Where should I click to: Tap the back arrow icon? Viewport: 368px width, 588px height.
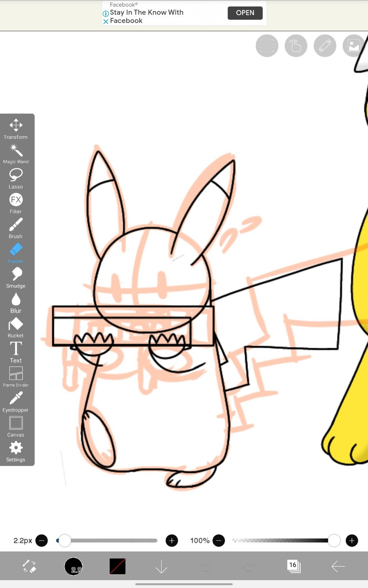(338, 566)
